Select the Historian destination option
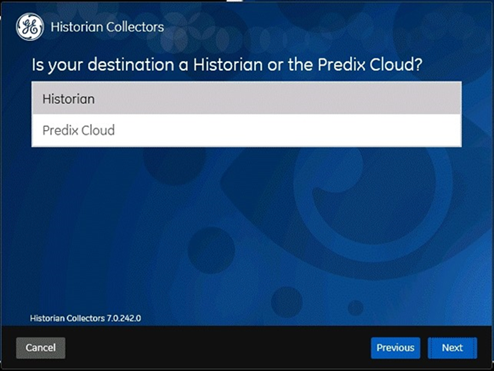Image resolution: width=494 pixels, height=371 pixels. (x=246, y=99)
